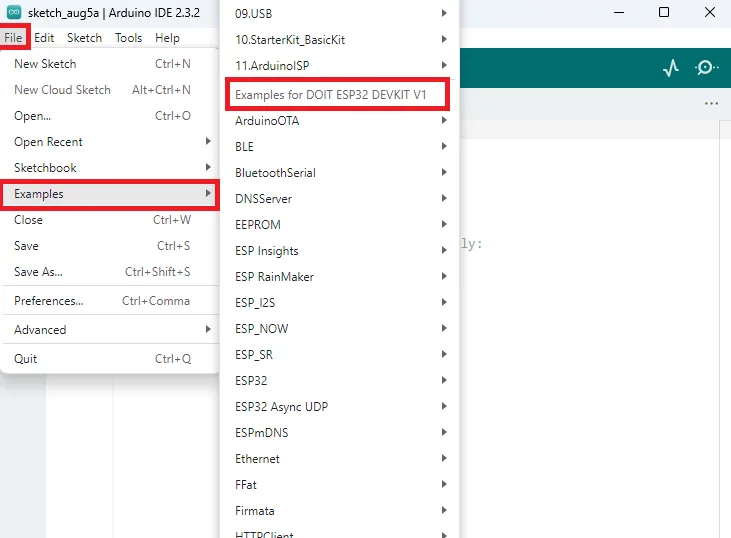Choose New Sketch from File menu
This screenshot has width=731, height=538.
pos(110,64)
